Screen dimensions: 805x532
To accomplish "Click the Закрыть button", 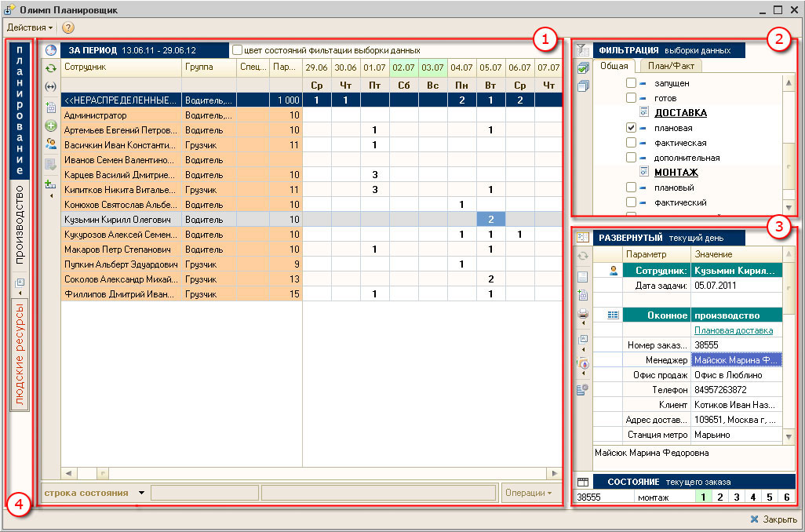I will [x=774, y=519].
